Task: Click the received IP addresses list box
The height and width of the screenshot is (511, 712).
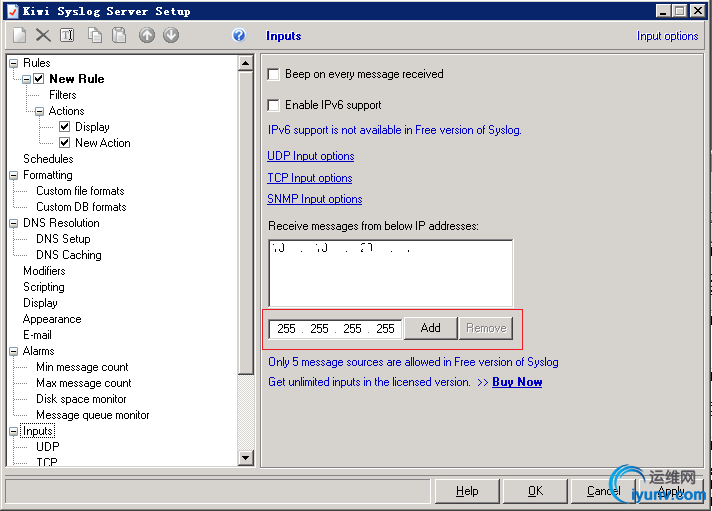Action: coord(391,273)
